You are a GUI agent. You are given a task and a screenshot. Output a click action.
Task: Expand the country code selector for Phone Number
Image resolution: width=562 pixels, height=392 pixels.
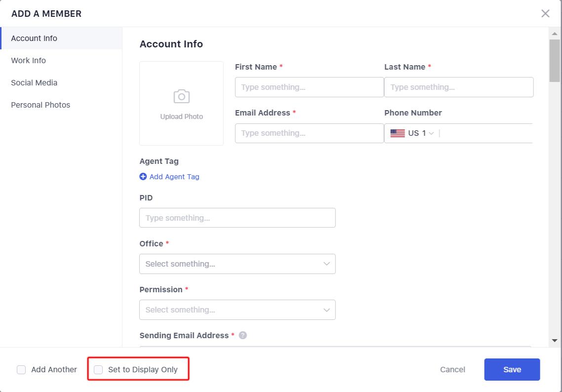click(x=432, y=133)
